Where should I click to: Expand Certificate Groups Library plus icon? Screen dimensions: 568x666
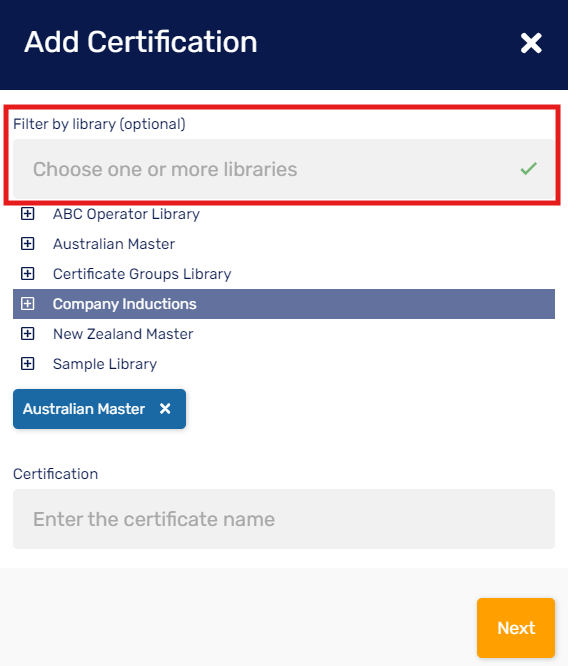[28, 274]
